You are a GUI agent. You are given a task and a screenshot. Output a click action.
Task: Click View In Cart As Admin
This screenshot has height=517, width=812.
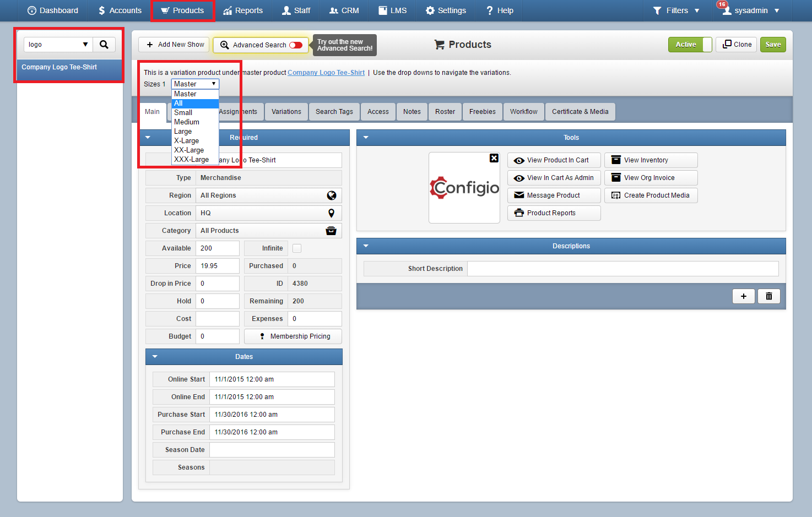[554, 178]
